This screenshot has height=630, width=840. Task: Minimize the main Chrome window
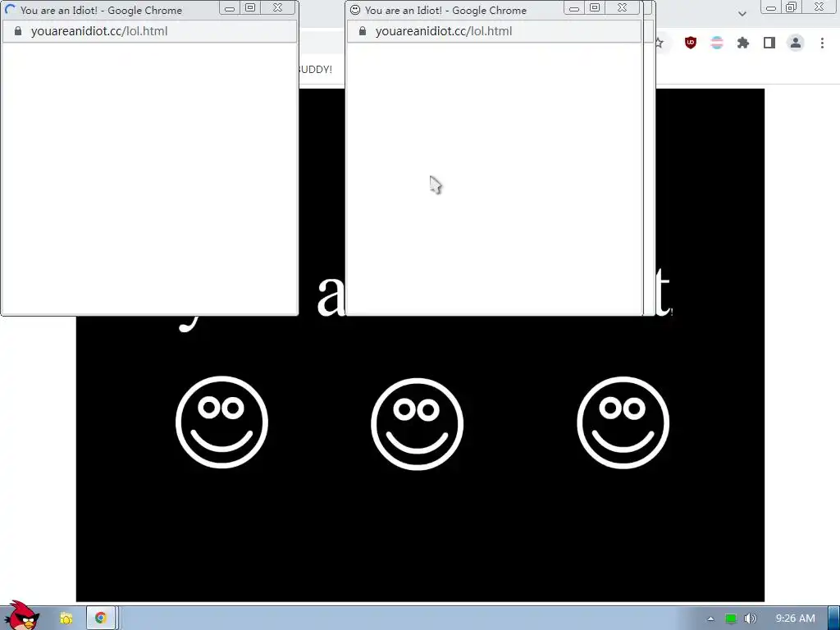771,7
